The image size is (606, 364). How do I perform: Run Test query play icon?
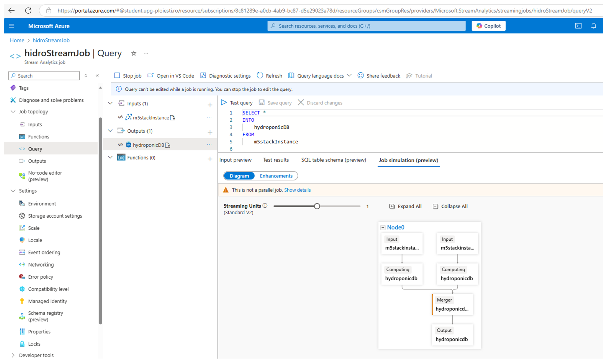(x=224, y=102)
